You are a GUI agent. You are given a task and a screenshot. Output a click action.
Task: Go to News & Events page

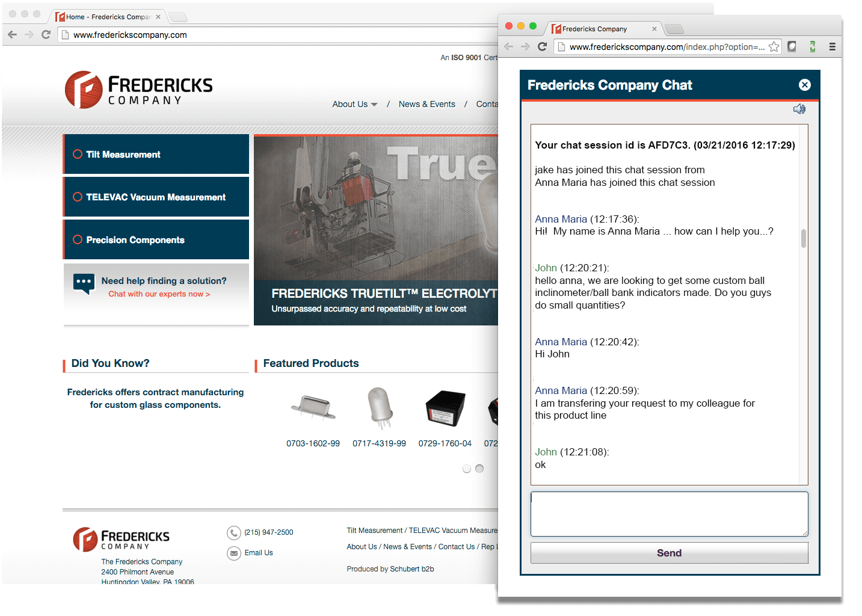tap(426, 104)
